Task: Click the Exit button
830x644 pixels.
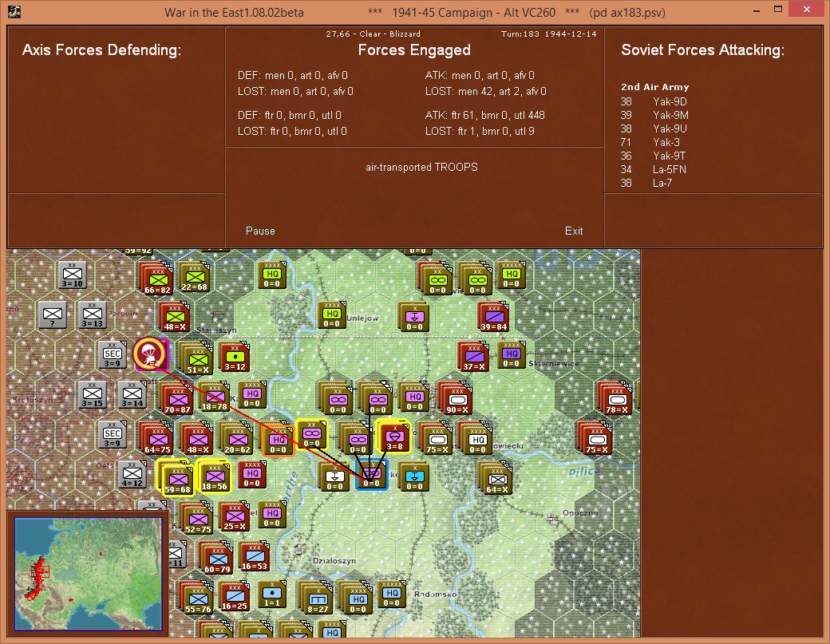Action: click(x=574, y=231)
